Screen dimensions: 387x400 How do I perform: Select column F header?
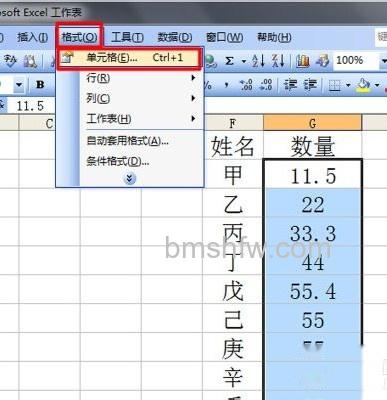pyautogui.click(x=233, y=123)
